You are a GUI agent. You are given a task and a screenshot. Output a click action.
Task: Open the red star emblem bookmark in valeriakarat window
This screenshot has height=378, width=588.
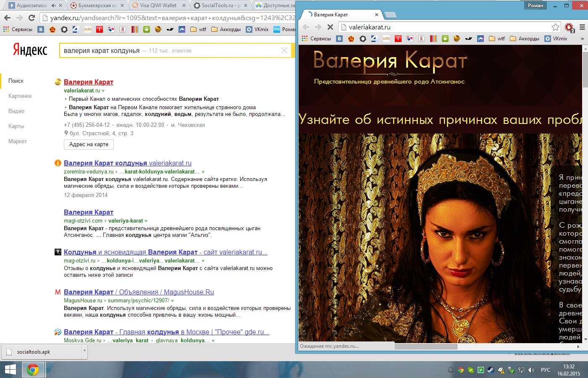click(x=351, y=39)
